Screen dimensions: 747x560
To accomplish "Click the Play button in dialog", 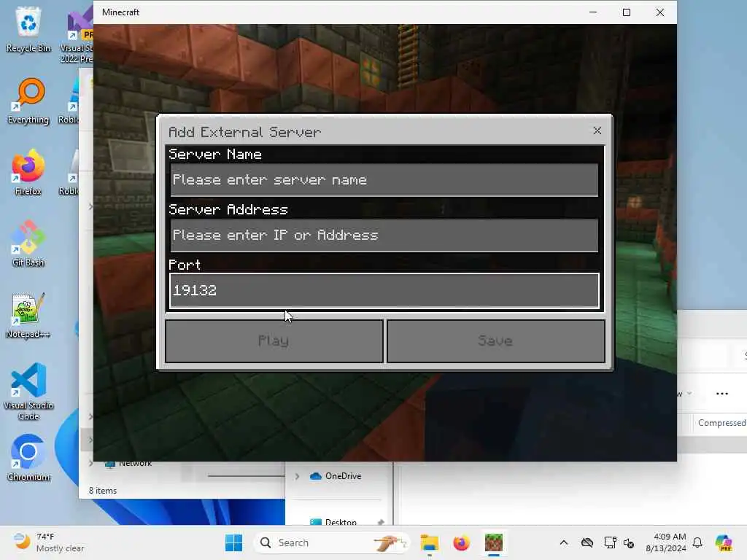I will [274, 341].
